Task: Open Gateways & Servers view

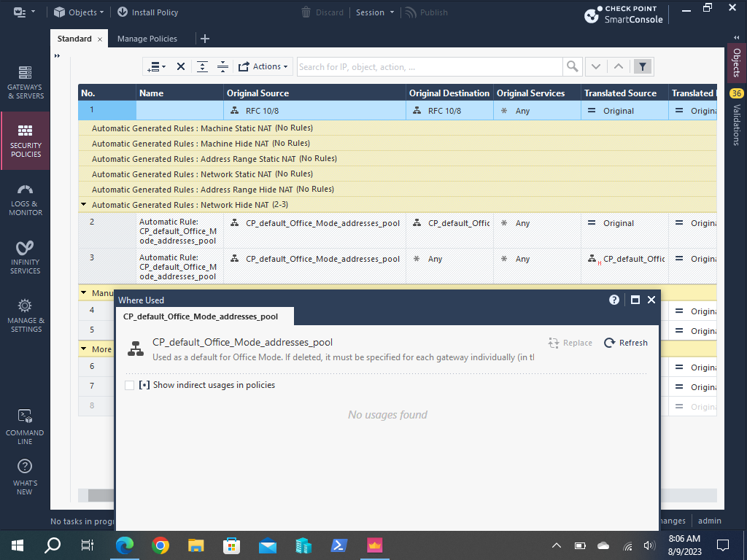Action: (x=26, y=82)
